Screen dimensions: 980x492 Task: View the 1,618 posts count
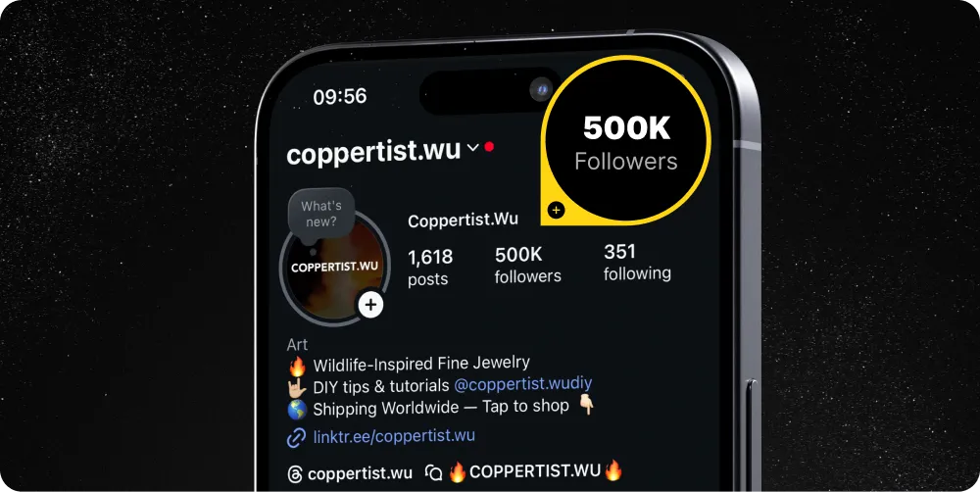pyautogui.click(x=430, y=267)
